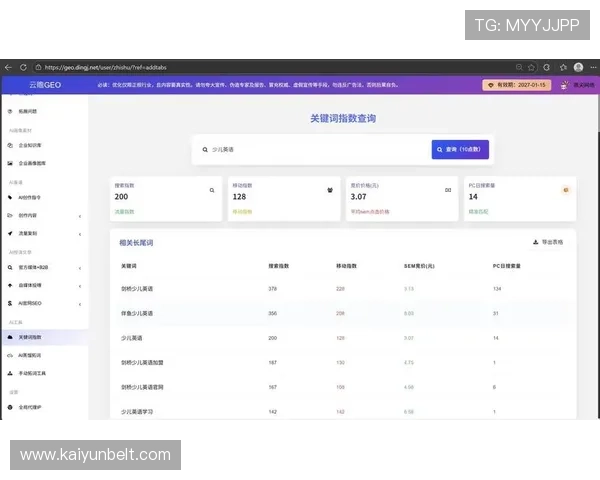Open 拓展问题 in the sidebar
This screenshot has height=480, width=600.
pyautogui.click(x=28, y=111)
